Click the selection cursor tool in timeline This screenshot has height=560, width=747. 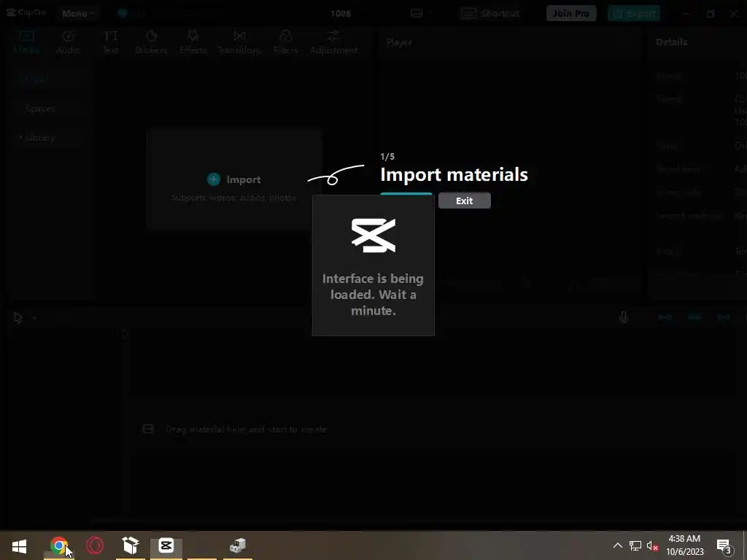click(18, 318)
